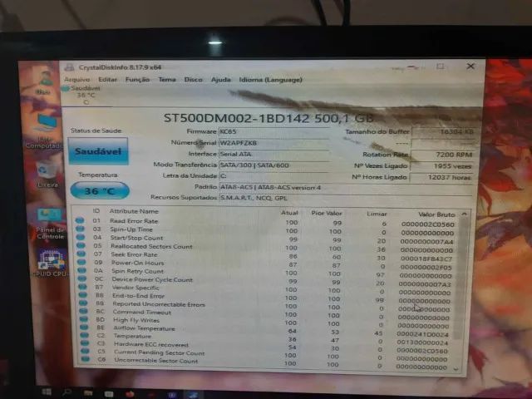The image size is (532, 399).
Task: Click the scrollbar up arrow of attribute list
Action: point(464,214)
